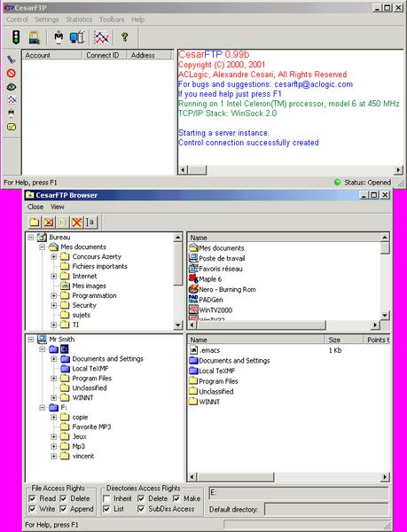Open the Control menu
Image resolution: width=407 pixels, height=532 pixels.
tap(17, 20)
